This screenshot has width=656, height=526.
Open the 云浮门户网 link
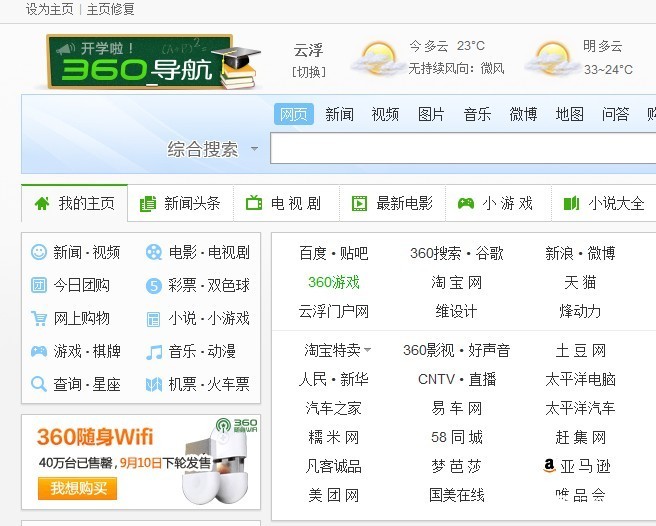coord(334,312)
